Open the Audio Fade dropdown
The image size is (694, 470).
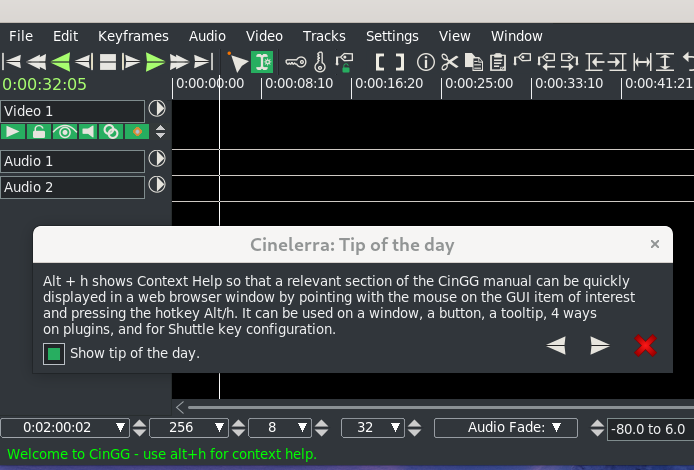tap(506, 428)
